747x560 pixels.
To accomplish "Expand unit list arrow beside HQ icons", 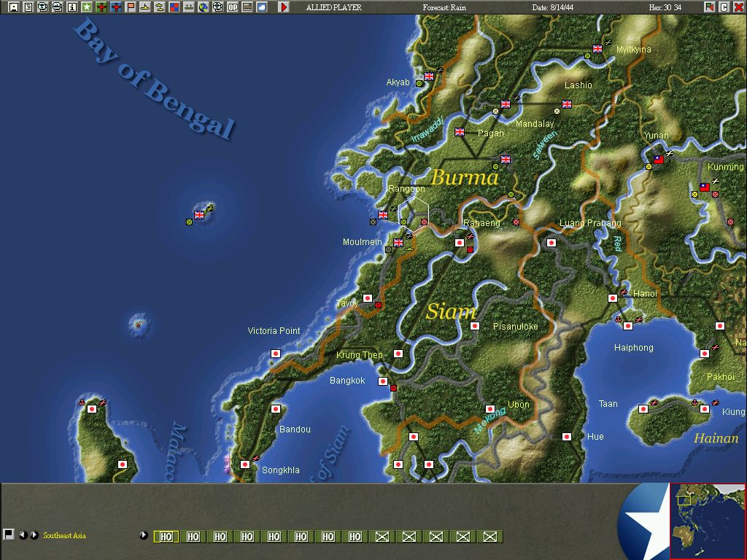I will tap(144, 535).
